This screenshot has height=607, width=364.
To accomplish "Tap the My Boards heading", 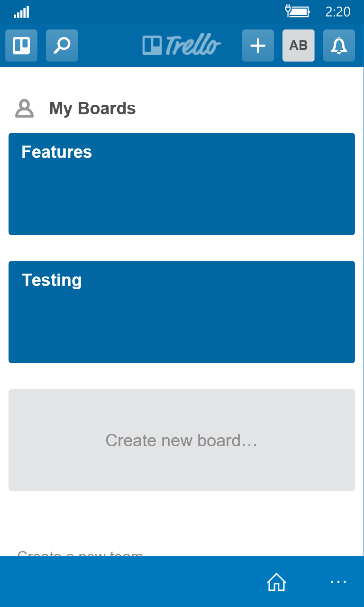I will pyautogui.click(x=92, y=108).
